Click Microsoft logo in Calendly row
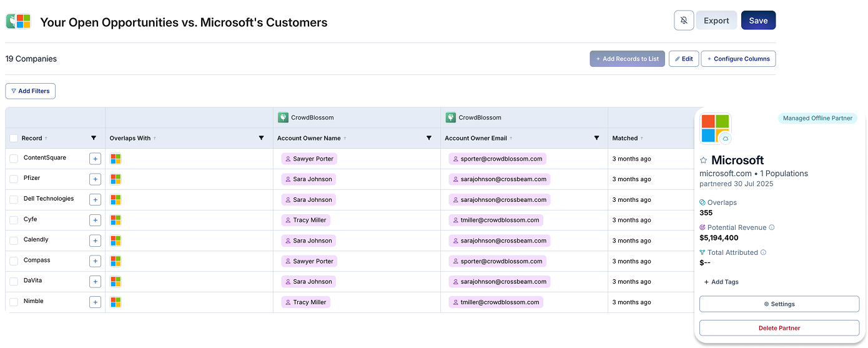 coord(116,241)
